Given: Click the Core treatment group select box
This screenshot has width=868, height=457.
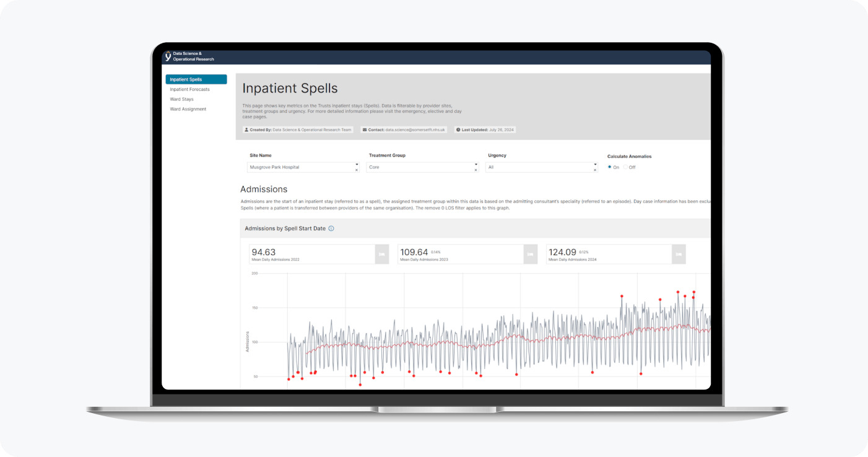Looking at the screenshot, I should tap(422, 167).
